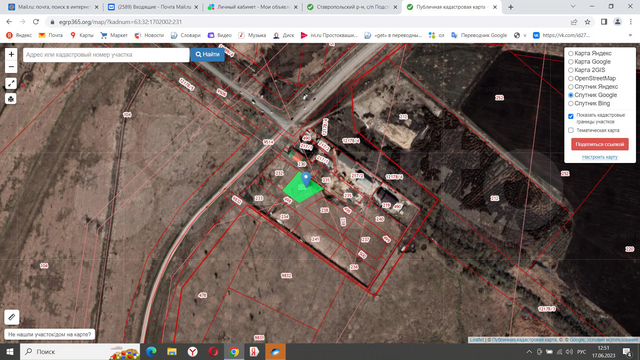Click the layers icon under fullscreen button
Viewport: 640px width, 360px height.
[11, 99]
